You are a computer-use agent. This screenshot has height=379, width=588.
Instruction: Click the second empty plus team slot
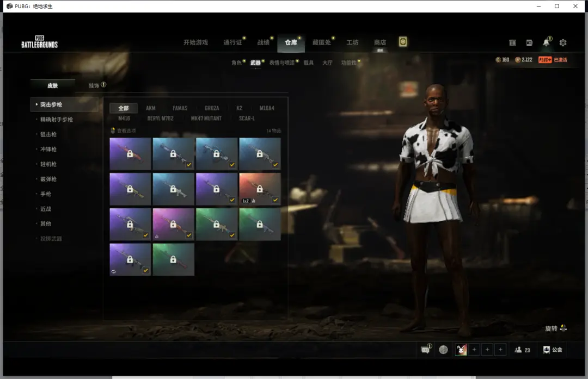[487, 350]
